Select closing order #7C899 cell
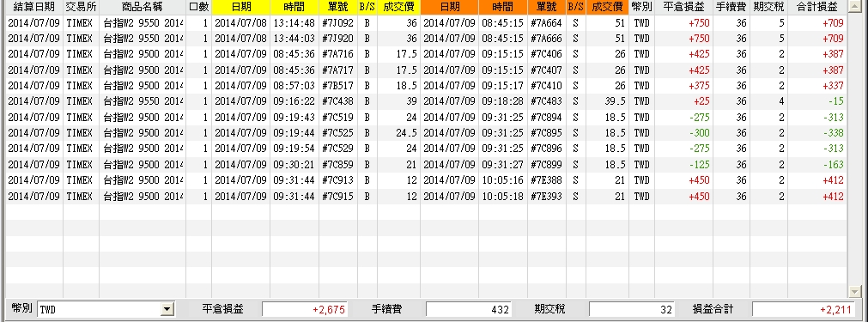The width and height of the screenshot is (868, 322). tap(546, 164)
